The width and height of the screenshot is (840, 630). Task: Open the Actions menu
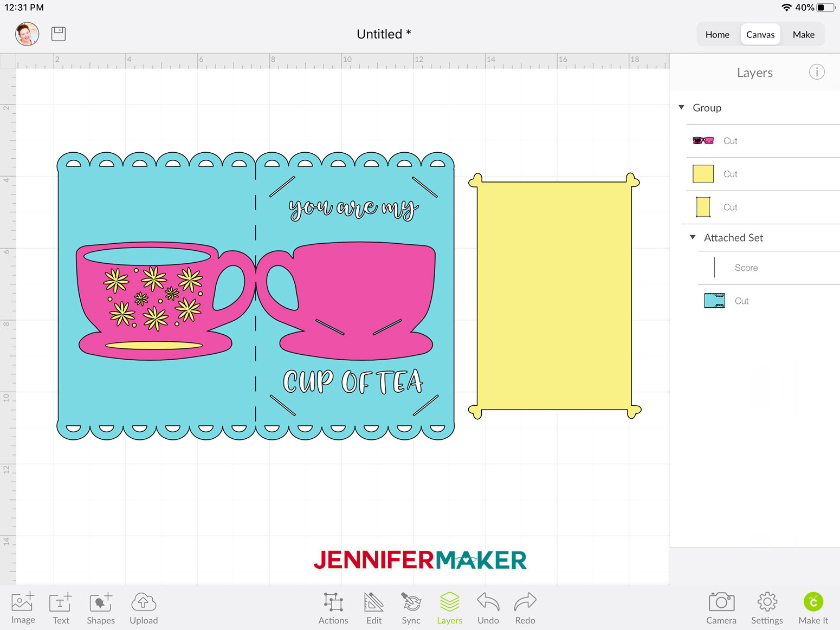[333, 608]
